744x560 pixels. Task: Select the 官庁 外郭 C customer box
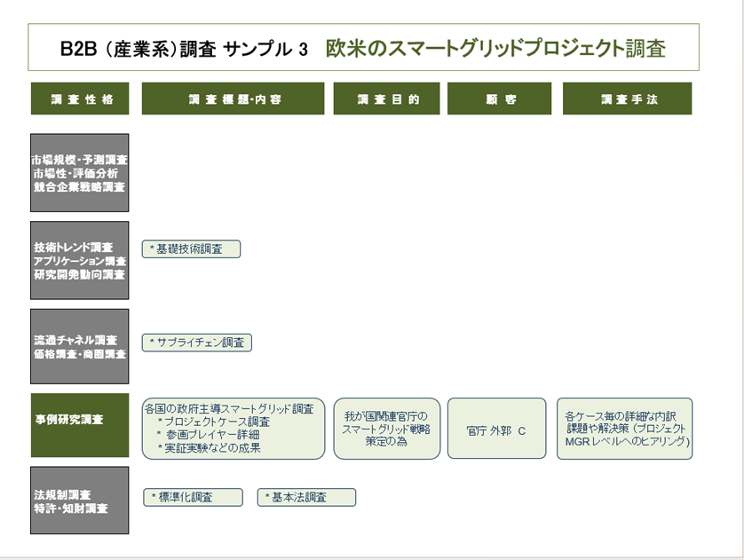[497, 429]
